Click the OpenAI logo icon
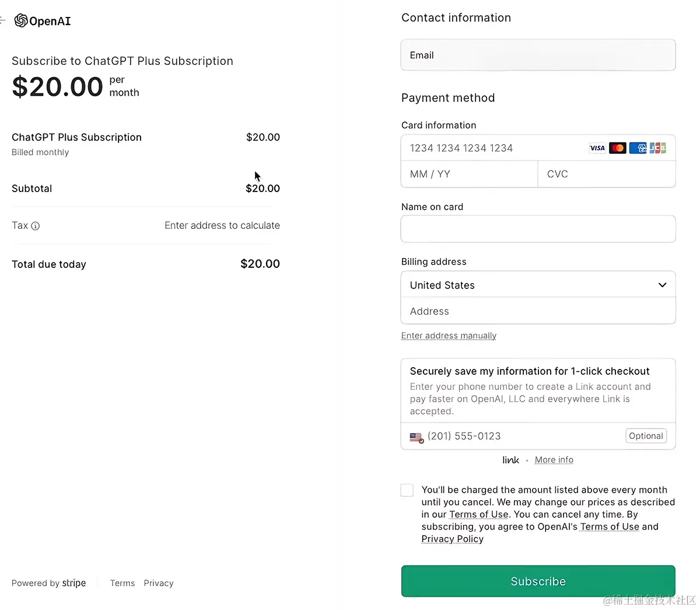700x610 pixels. point(21,21)
